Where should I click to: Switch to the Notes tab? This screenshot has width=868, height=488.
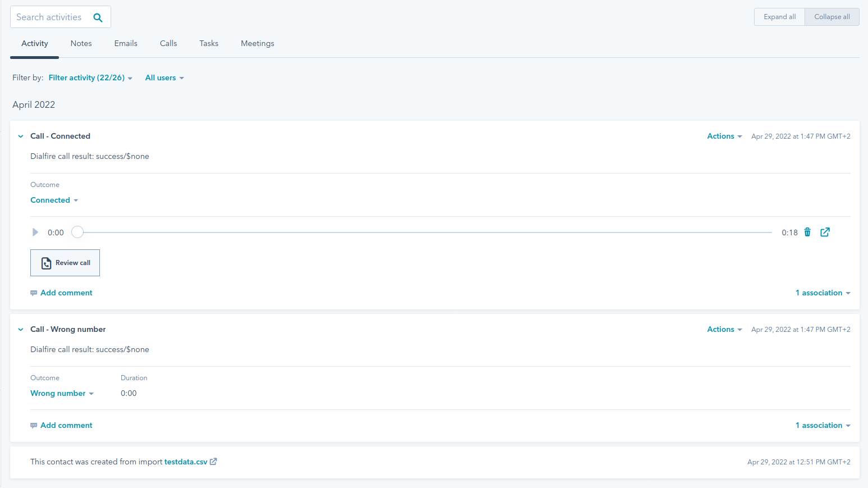[x=81, y=44]
